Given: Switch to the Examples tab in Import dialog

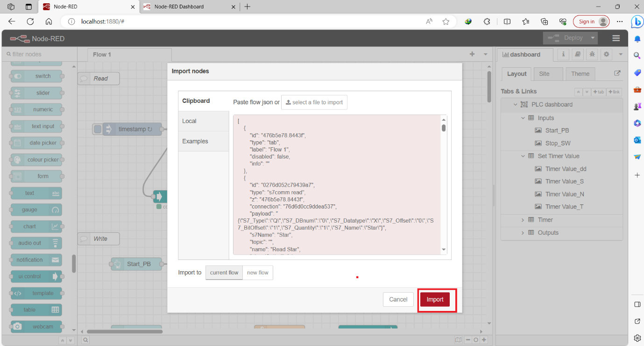Looking at the screenshot, I should (x=196, y=141).
